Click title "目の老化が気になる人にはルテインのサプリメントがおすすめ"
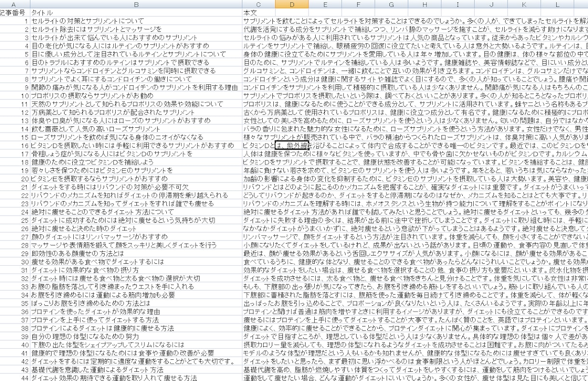Viewport: 588px width, 381px height. point(136,46)
